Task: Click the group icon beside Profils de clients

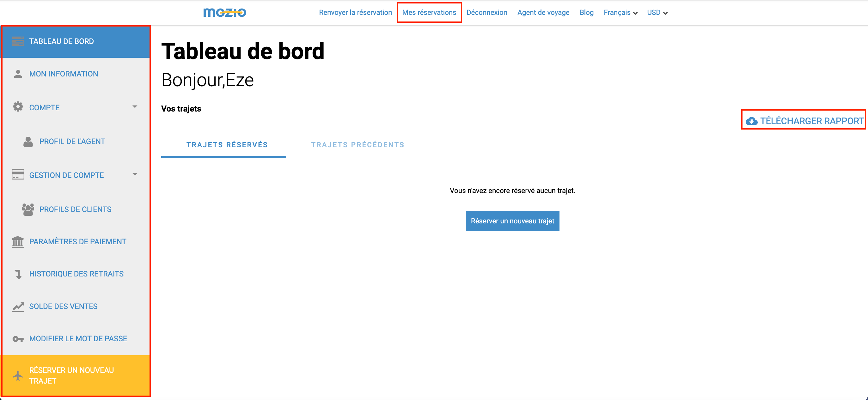Action: tap(28, 209)
